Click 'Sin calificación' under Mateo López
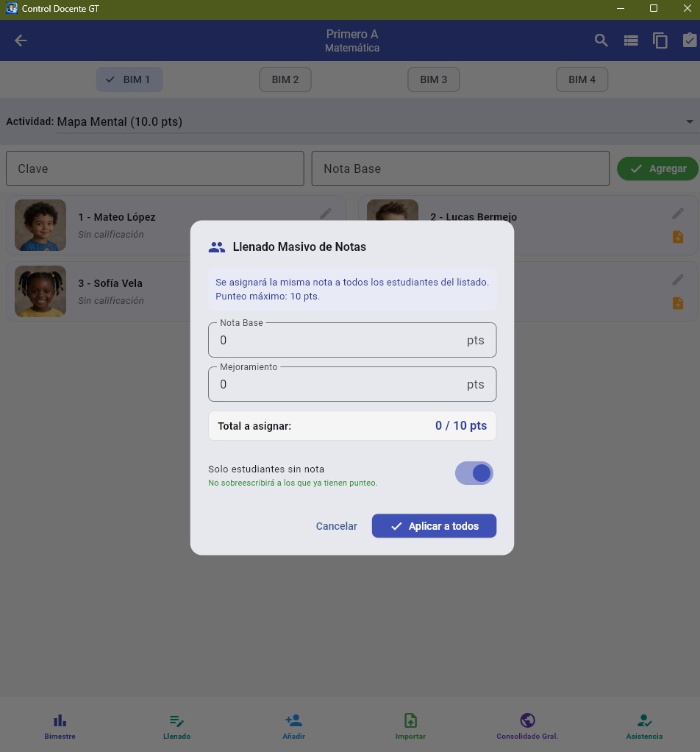This screenshot has height=752, width=700. pos(111,235)
